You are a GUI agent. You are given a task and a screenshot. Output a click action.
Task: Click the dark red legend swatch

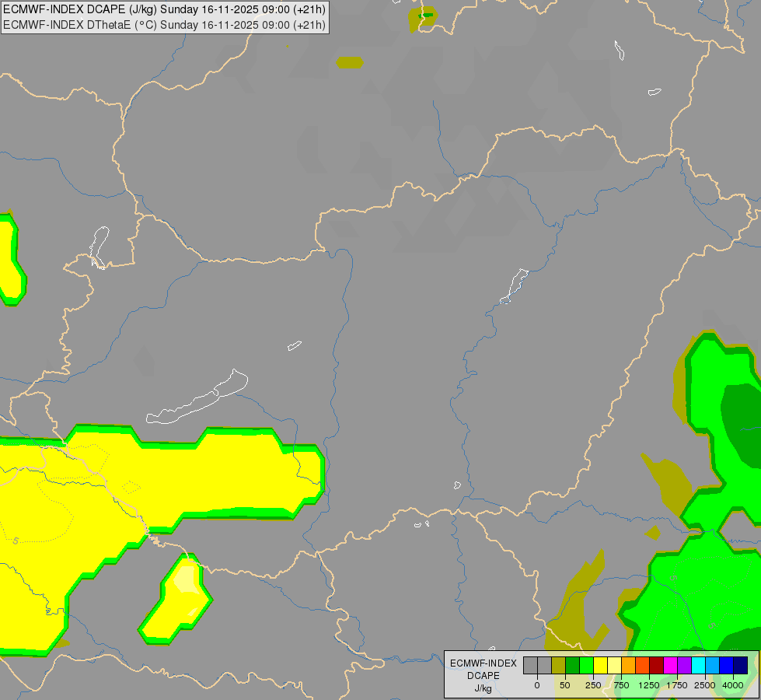(657, 665)
